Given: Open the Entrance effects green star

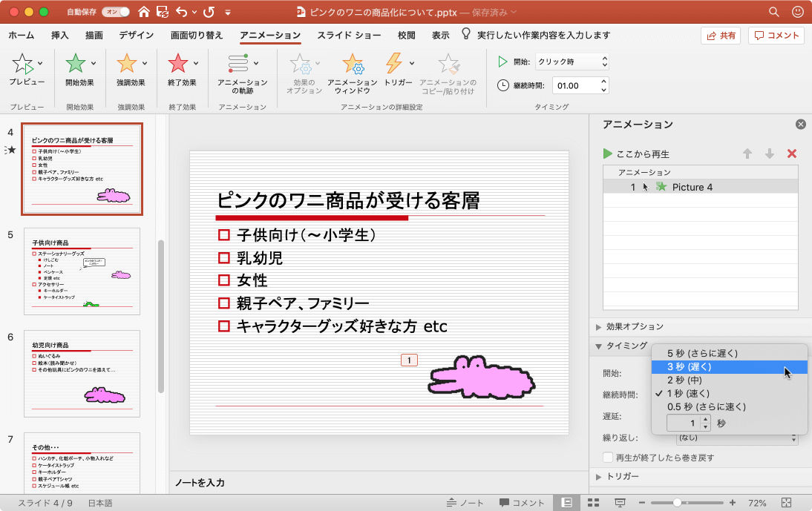Looking at the screenshot, I should click(x=75, y=65).
